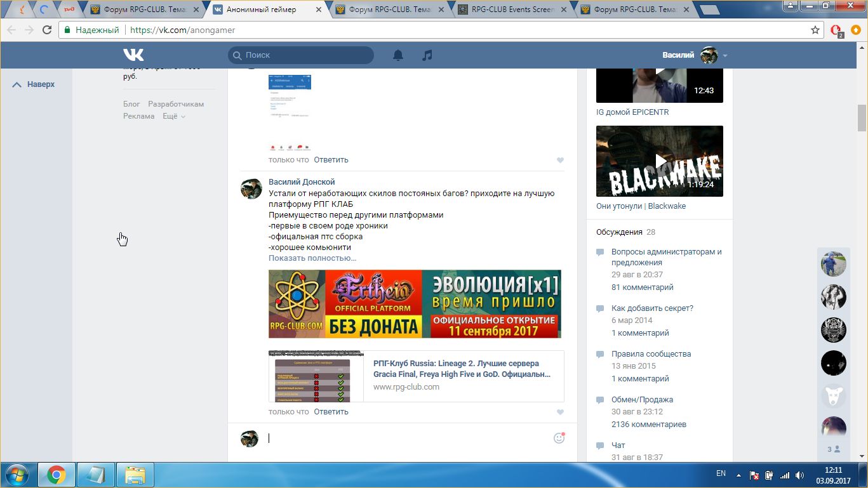
Task: Expand the Ещё footer menu
Action: pyautogui.click(x=174, y=116)
